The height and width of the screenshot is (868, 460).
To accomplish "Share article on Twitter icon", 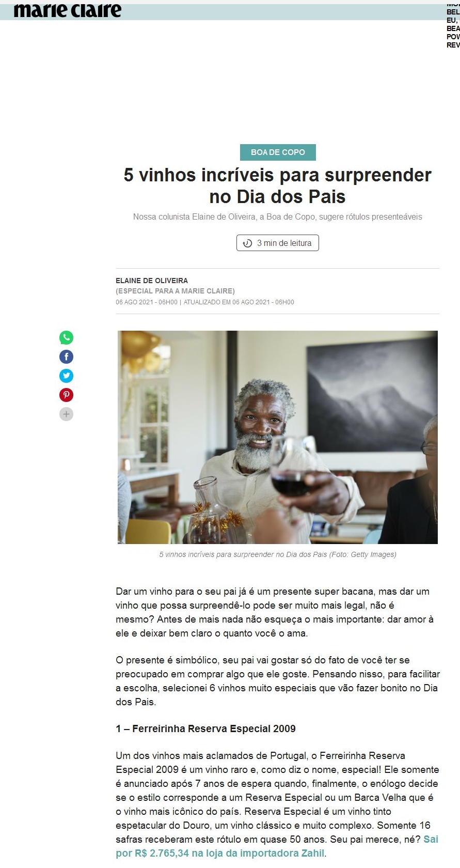I will coord(66,376).
